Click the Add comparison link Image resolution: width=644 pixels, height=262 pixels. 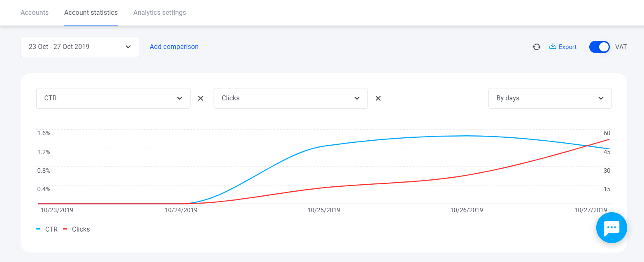174,47
